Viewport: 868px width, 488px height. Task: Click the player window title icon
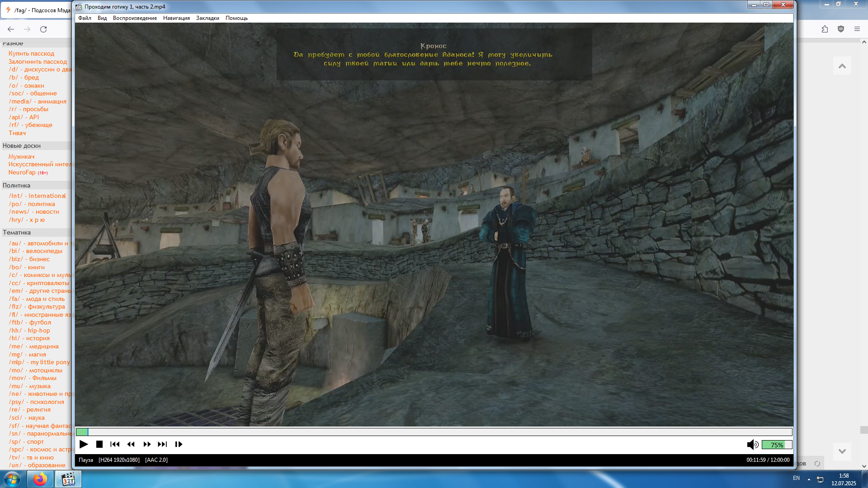point(79,7)
